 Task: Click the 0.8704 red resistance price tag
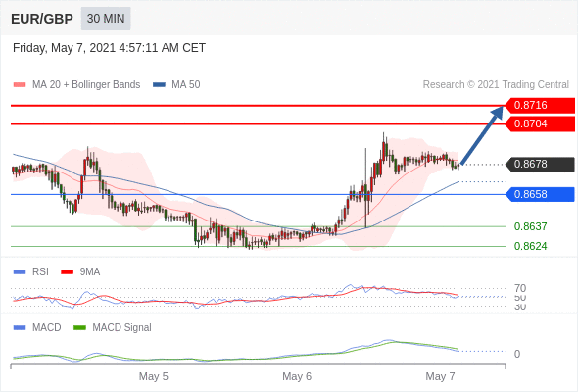pos(540,123)
